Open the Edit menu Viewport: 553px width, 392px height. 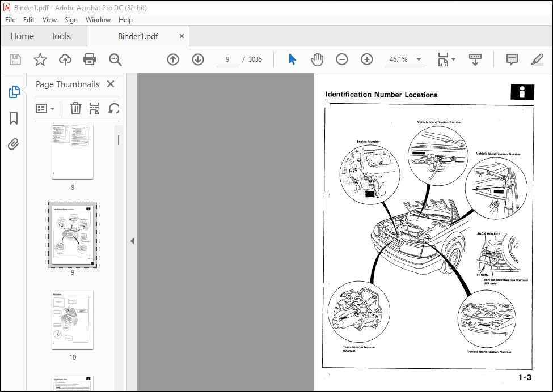click(29, 20)
